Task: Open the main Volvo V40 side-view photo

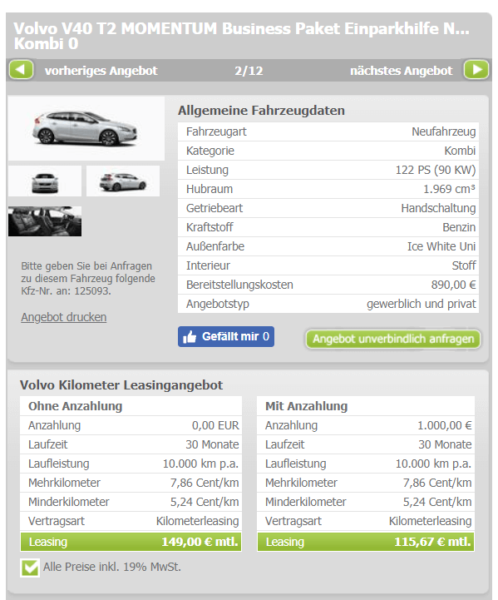Action: (86, 128)
